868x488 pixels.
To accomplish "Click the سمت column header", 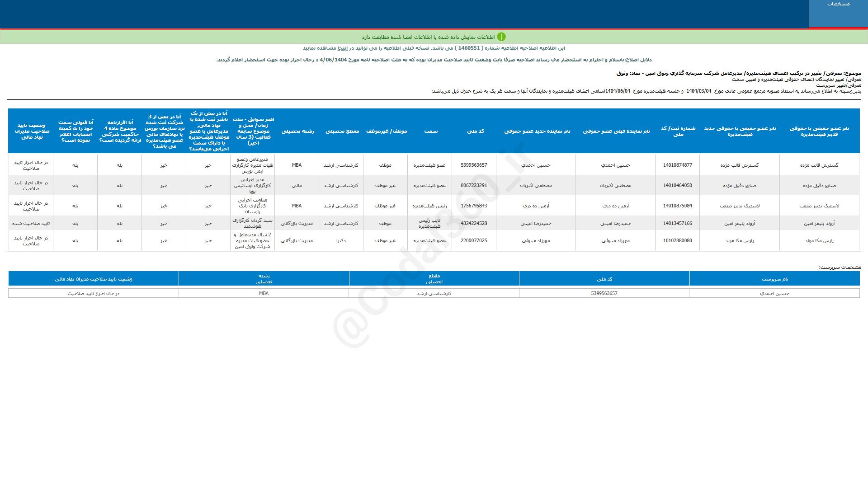I will click(431, 131).
